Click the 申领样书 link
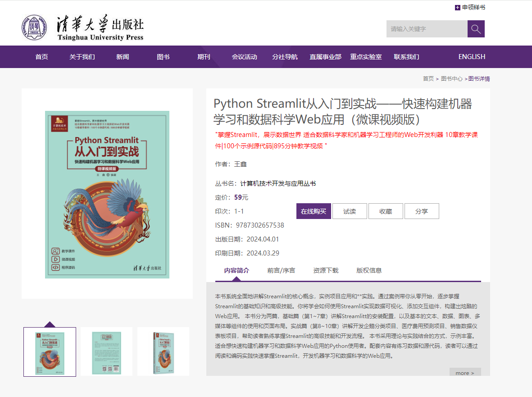Screen dimensions: 532x397 (x=473, y=8)
